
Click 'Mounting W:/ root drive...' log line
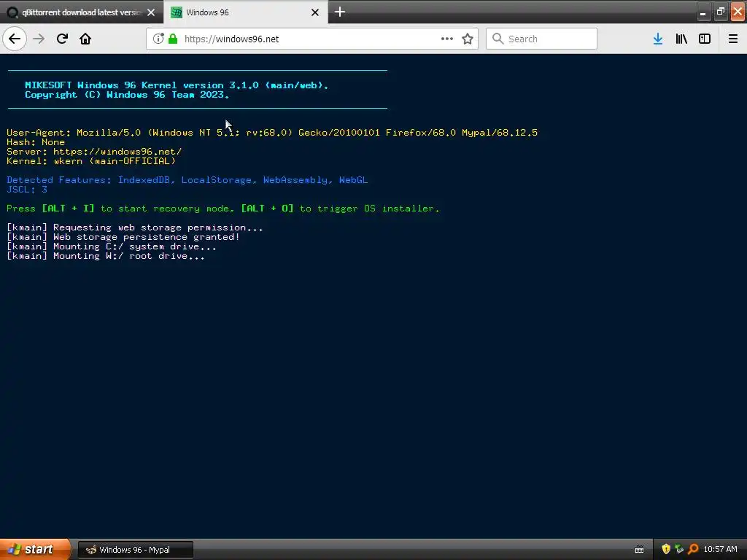[x=106, y=256]
